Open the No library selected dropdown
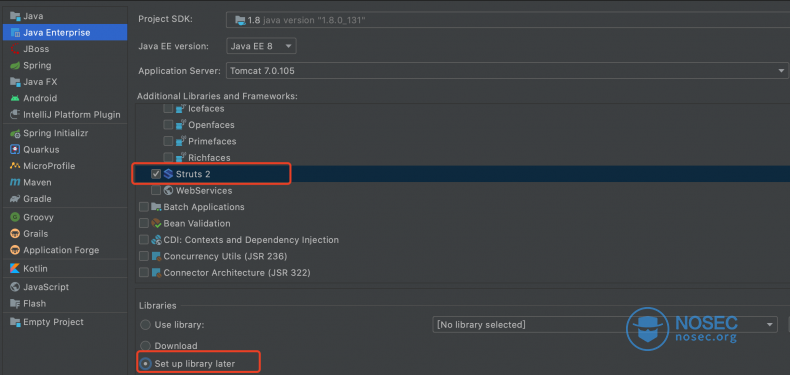 (605, 325)
